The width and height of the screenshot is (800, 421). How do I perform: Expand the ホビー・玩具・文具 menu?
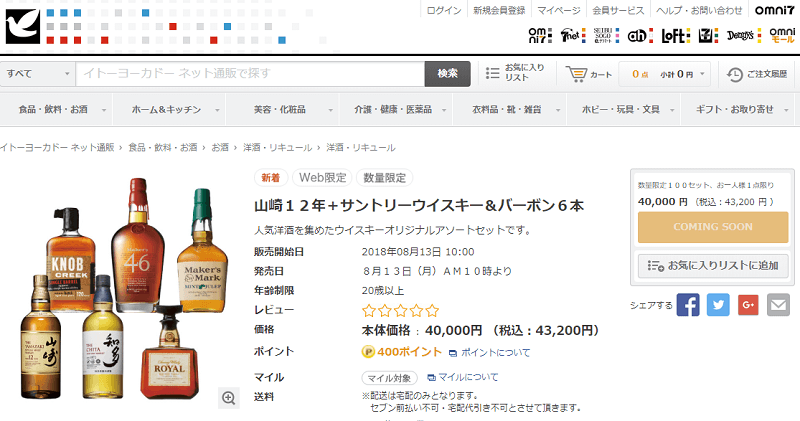pyautogui.click(x=623, y=109)
